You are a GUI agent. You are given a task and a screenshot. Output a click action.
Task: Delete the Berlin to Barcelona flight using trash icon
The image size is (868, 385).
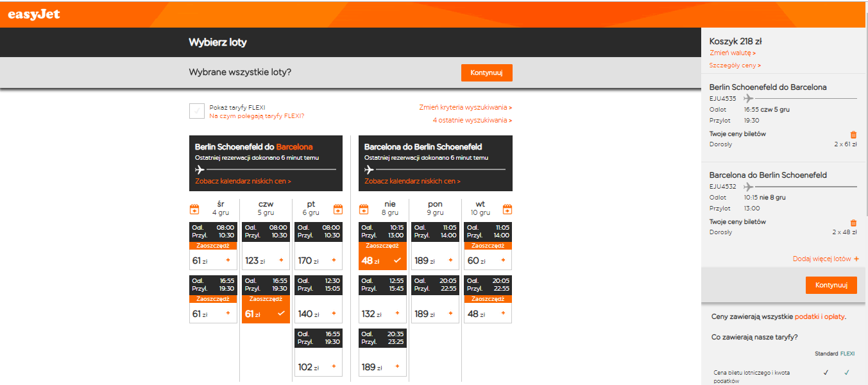pos(853,135)
